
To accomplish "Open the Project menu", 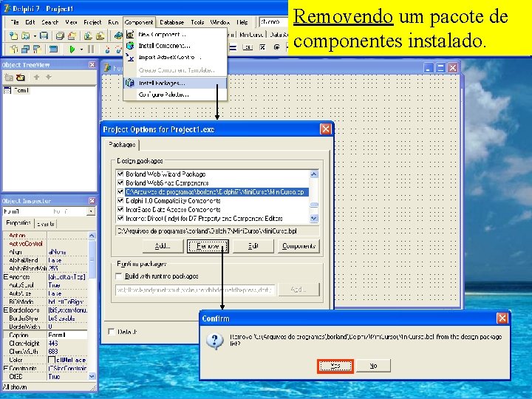I will pos(92,22).
